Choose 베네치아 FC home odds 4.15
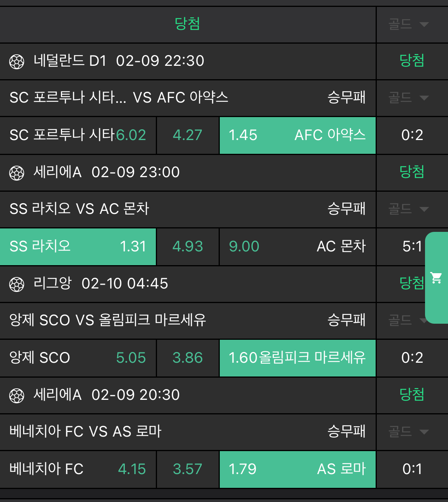The image size is (448, 502). tap(78, 469)
